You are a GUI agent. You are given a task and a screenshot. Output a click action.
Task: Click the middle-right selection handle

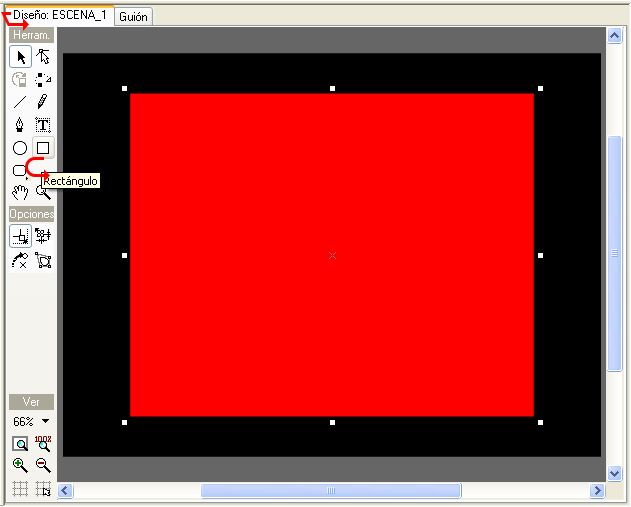click(540, 255)
